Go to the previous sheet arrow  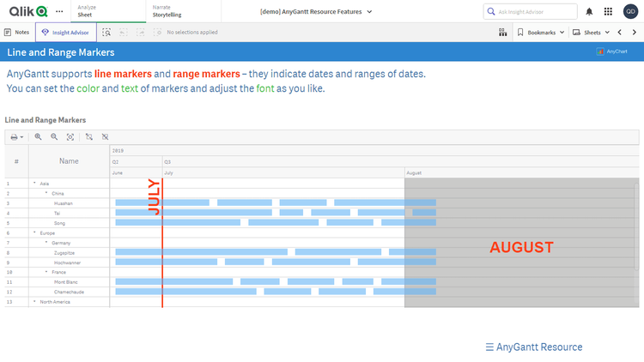click(x=620, y=32)
